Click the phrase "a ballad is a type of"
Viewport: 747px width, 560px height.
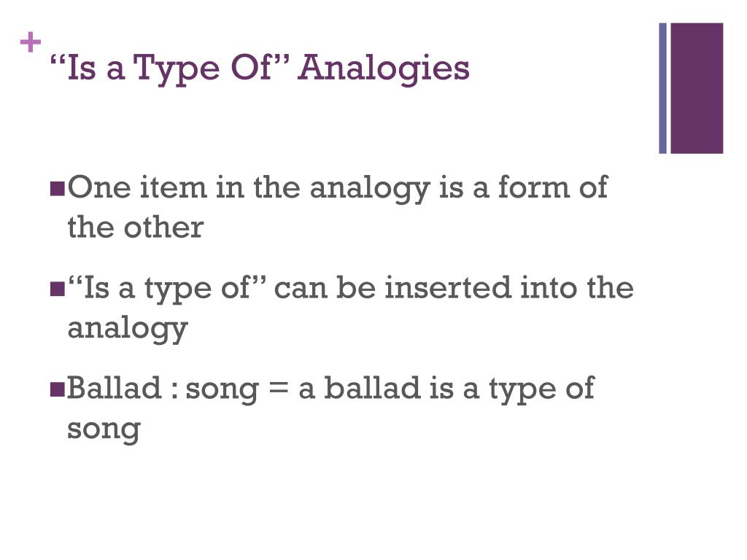pyautogui.click(x=446, y=389)
